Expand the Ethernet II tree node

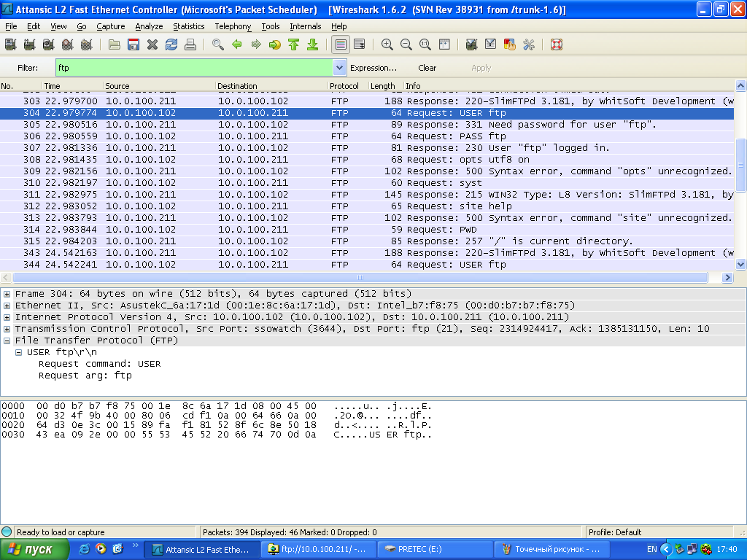[x=7, y=306]
